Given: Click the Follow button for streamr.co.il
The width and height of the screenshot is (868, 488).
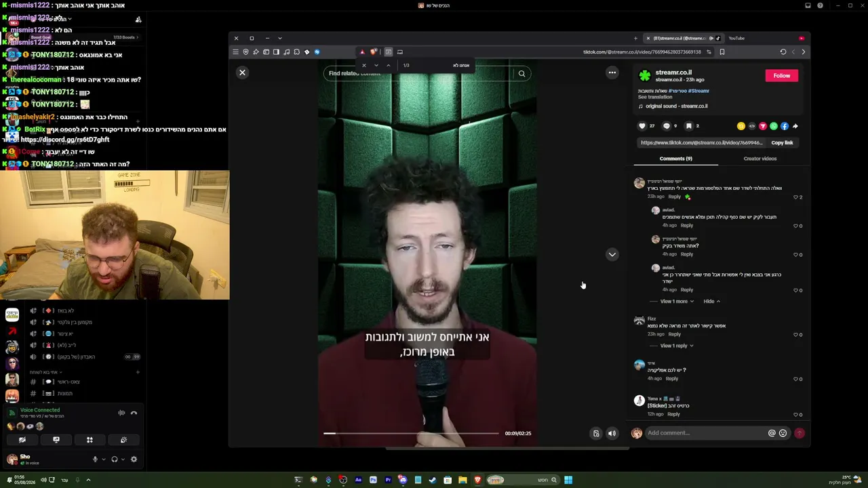Looking at the screenshot, I should [x=781, y=76].
